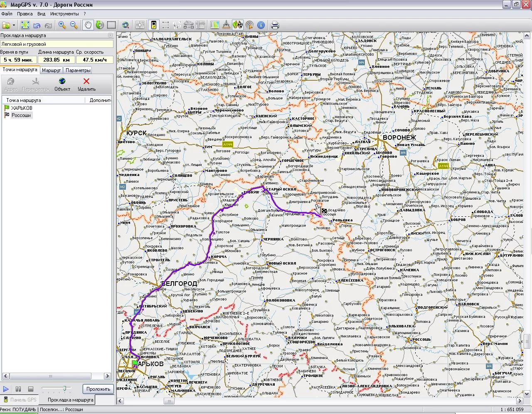Click the Перекресток button
This screenshot has height=414, width=532.
(x=36, y=84)
